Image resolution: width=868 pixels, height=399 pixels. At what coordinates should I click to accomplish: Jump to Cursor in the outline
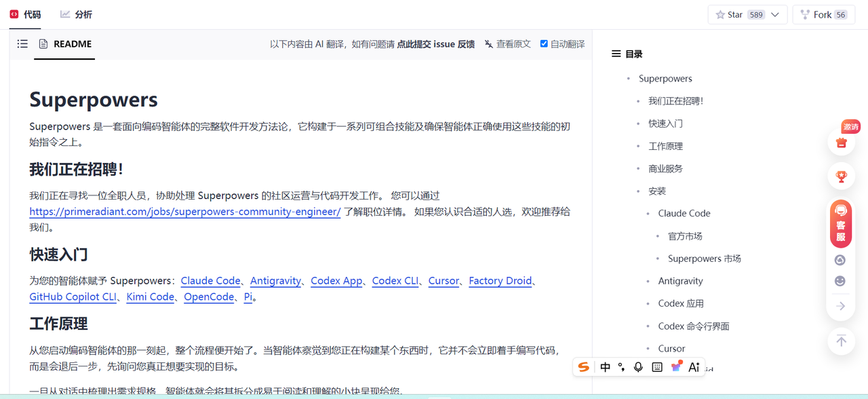point(671,349)
